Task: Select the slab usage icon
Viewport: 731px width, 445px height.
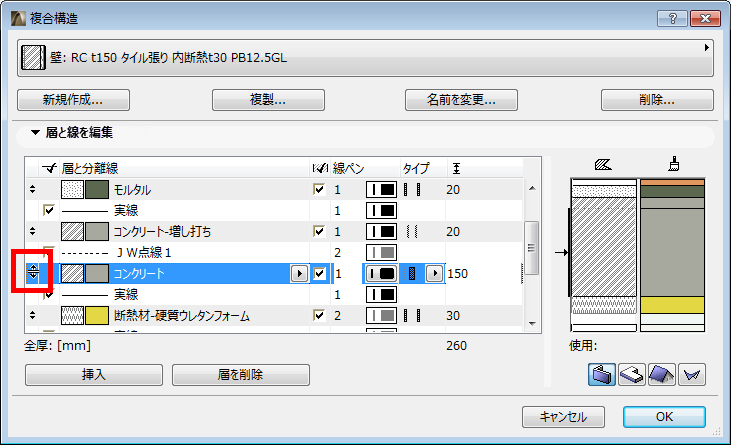Action: tap(632, 375)
